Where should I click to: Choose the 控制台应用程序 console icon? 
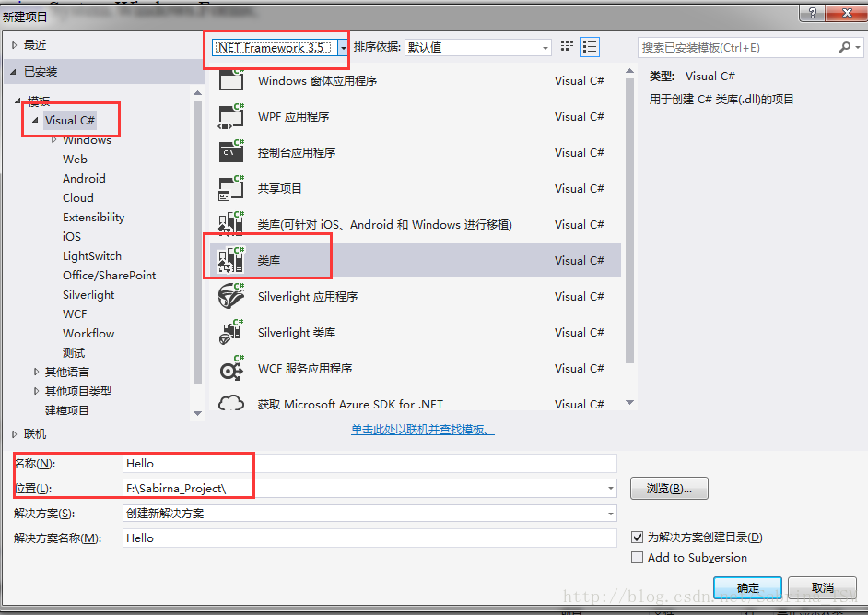click(231, 152)
